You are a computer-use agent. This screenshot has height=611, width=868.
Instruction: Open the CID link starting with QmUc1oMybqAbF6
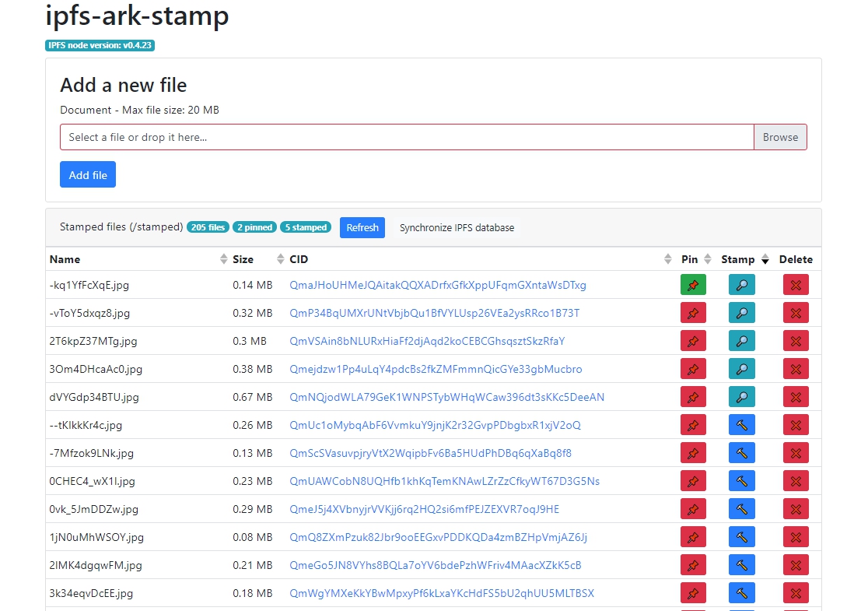(x=435, y=425)
